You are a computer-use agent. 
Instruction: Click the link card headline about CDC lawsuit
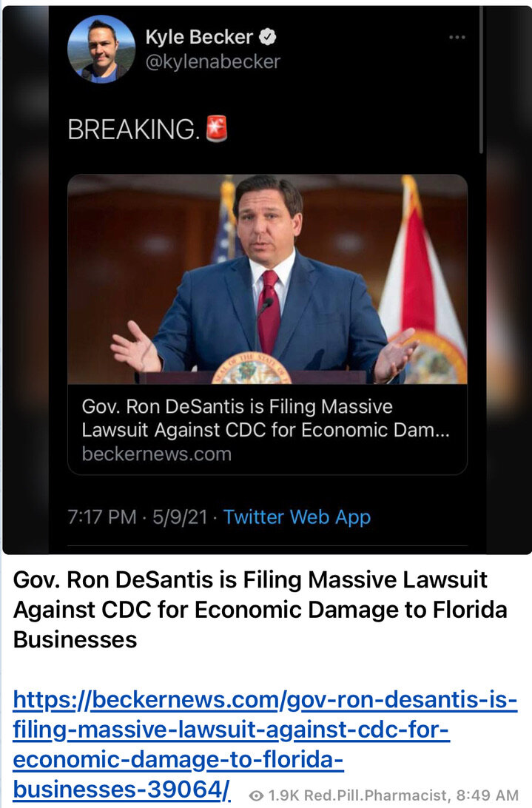(x=266, y=418)
